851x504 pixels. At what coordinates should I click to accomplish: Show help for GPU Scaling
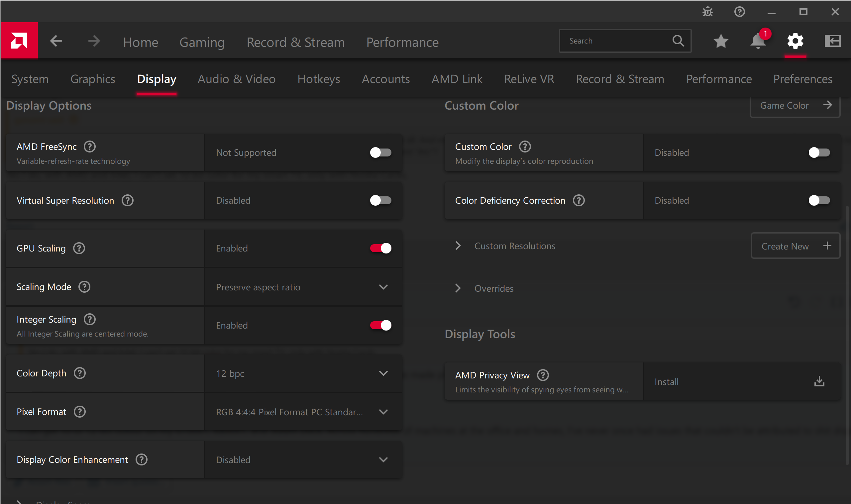pos(79,248)
